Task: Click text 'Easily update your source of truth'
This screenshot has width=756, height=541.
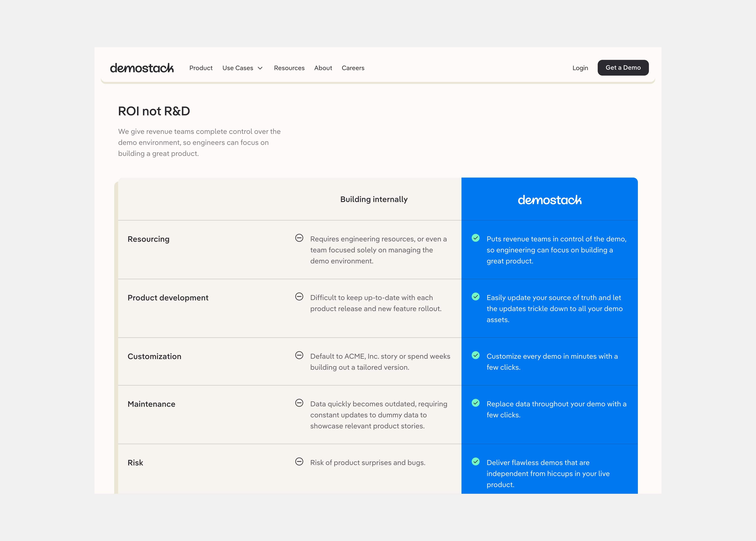Action: coord(542,297)
